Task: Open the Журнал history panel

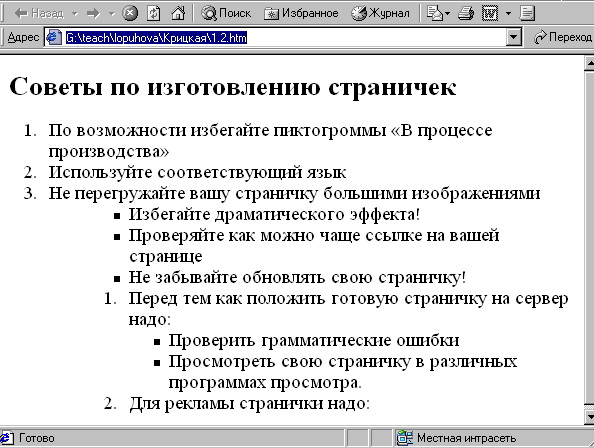Action: coord(380,14)
